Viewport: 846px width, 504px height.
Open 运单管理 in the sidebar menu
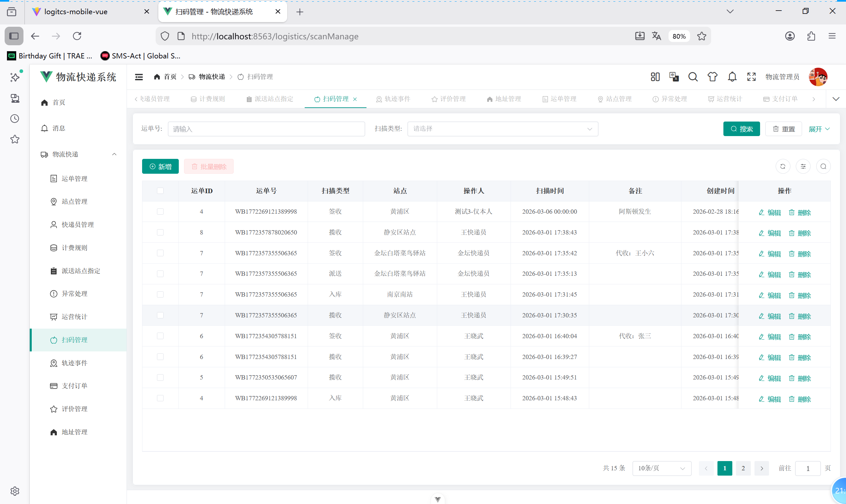tap(74, 179)
